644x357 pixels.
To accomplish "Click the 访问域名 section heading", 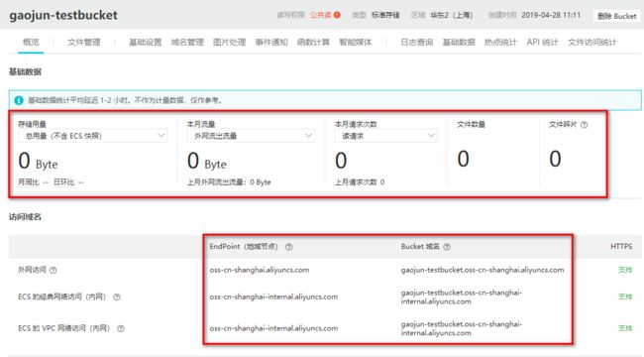I will [x=25, y=217].
